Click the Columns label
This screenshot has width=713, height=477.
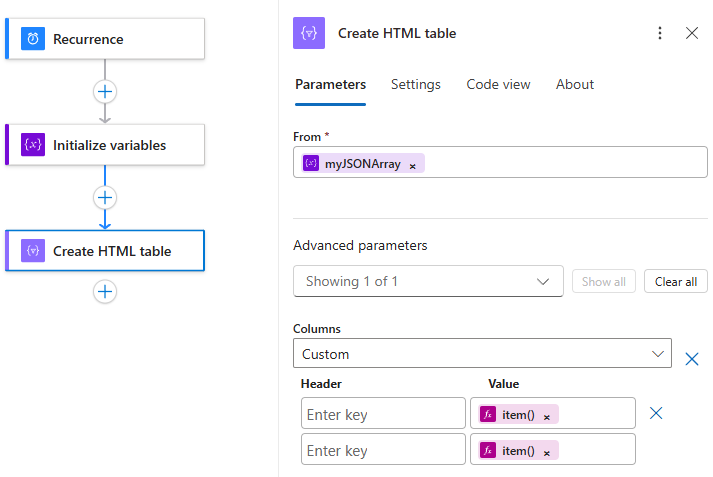(x=316, y=329)
